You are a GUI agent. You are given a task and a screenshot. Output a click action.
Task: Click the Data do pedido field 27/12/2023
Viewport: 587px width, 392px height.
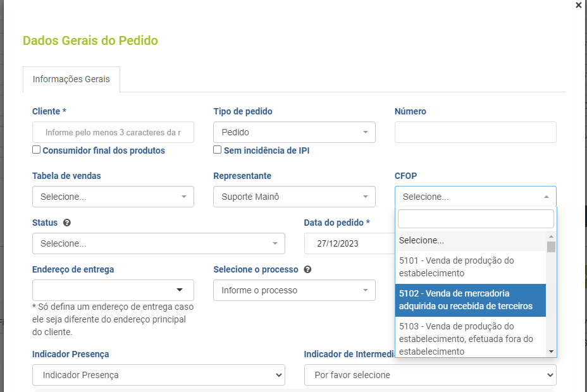[350, 243]
